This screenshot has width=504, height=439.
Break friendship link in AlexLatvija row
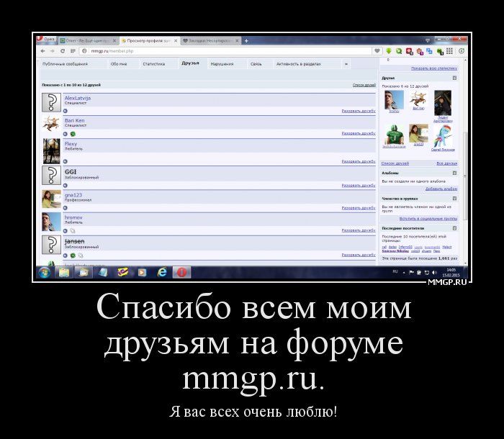tap(359, 111)
